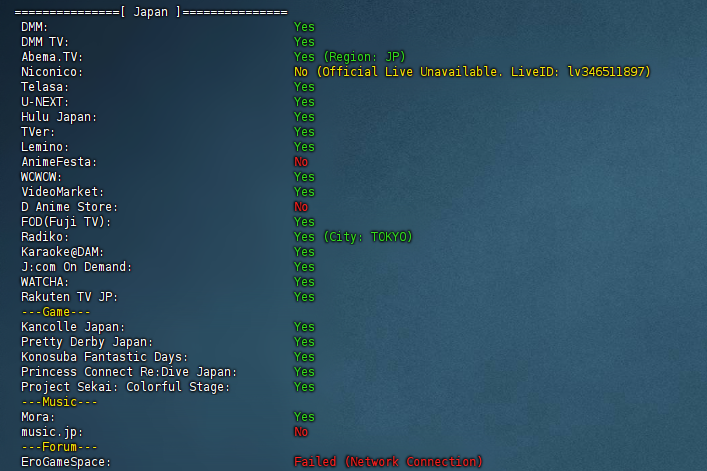Click the red 'No' next to AnimeFesta
Viewport: 707px width, 471px height.
[301, 162]
